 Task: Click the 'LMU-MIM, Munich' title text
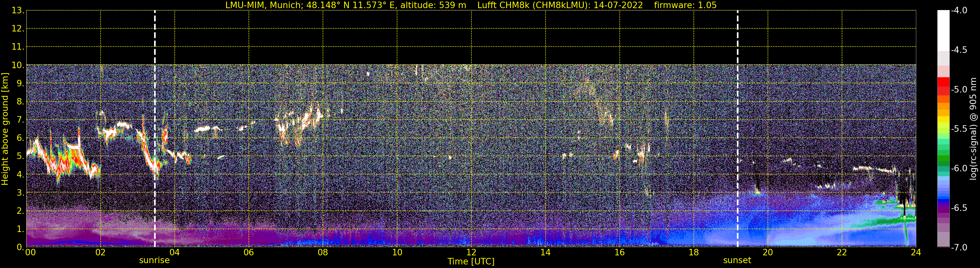264,5
